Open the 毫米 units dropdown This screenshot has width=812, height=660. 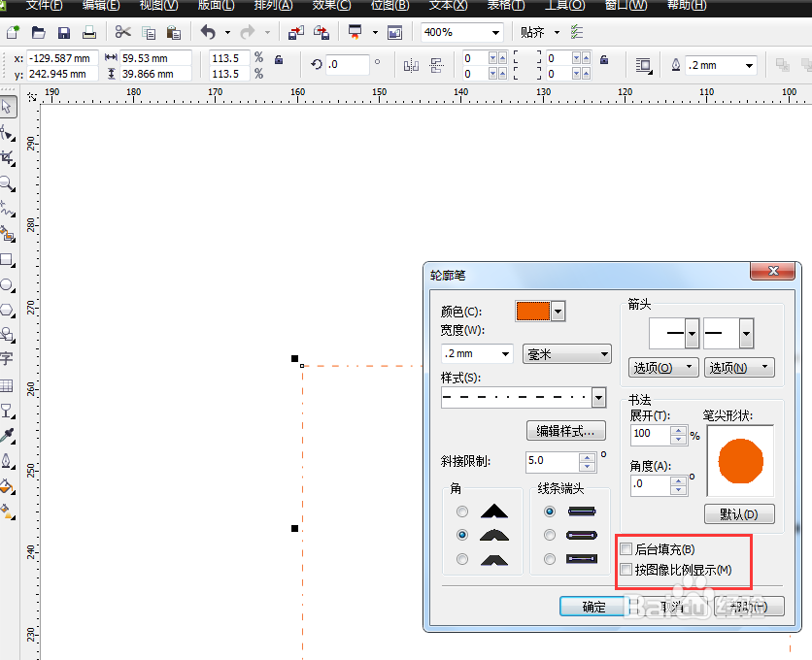pyautogui.click(x=567, y=354)
